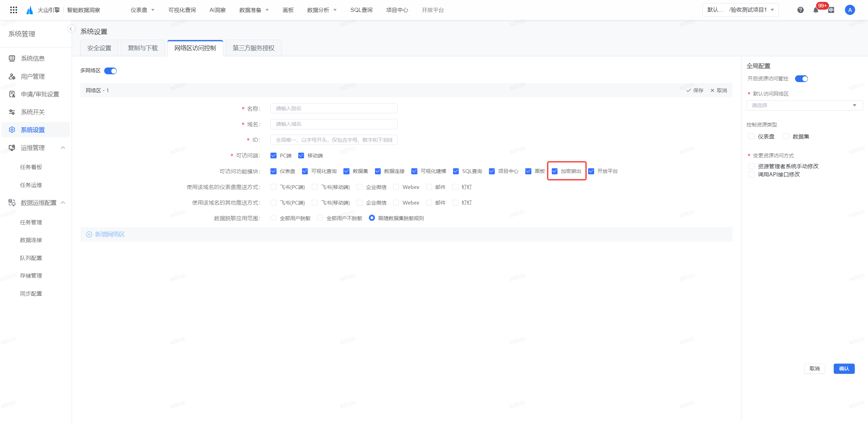Click the 数据运维配置 sidebar icon
This screenshot has width=868, height=425.
(x=12, y=202)
